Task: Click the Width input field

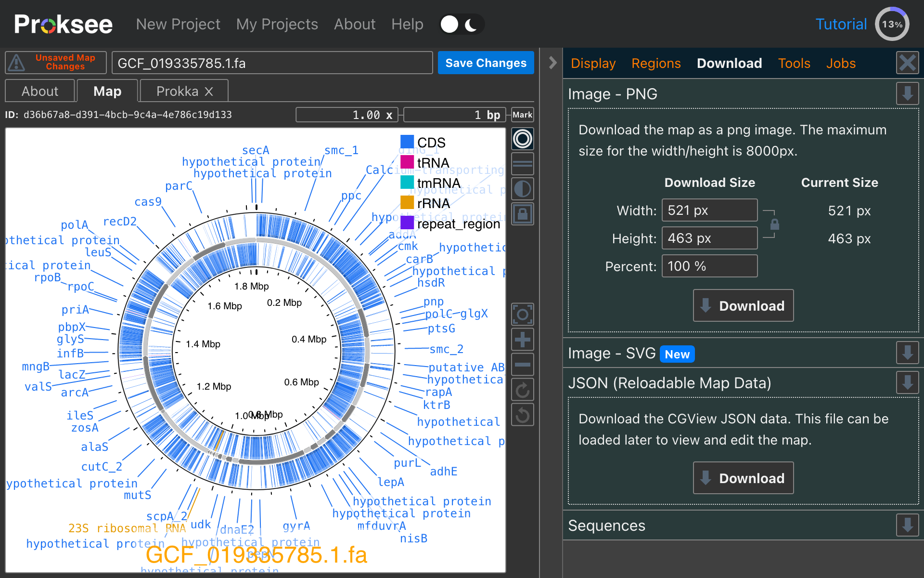Action: [x=709, y=210]
